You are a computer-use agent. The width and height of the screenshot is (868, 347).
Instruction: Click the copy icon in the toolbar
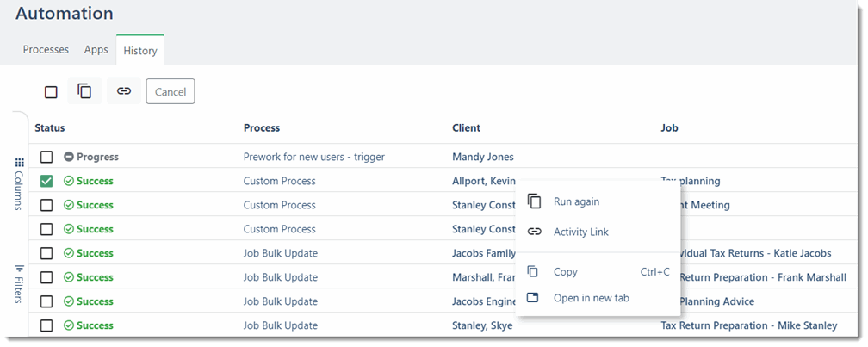coord(84,91)
